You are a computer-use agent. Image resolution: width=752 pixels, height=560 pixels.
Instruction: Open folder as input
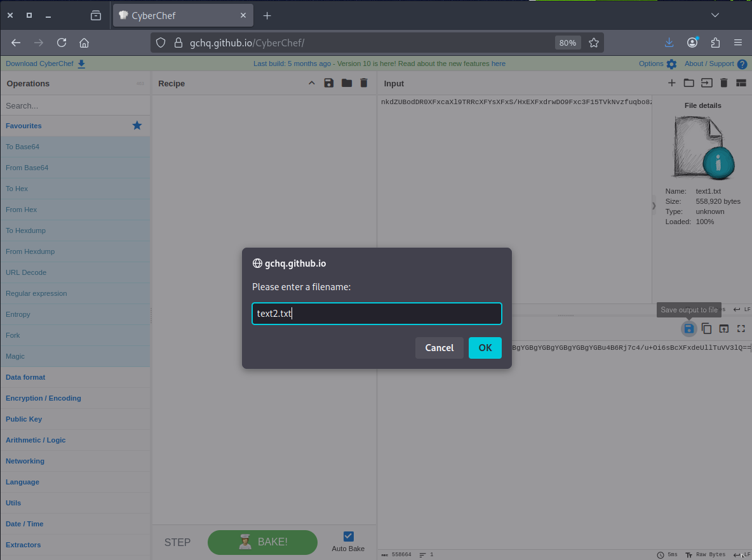click(688, 83)
